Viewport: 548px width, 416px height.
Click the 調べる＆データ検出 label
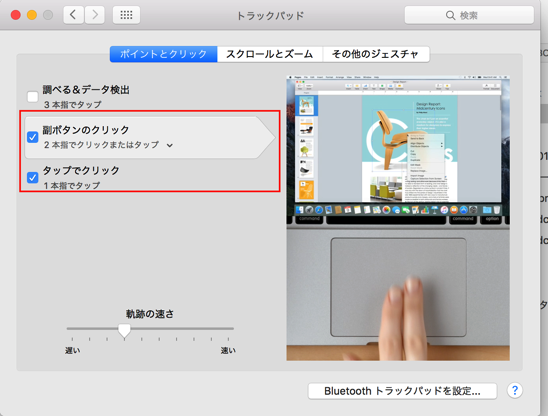[x=86, y=90]
